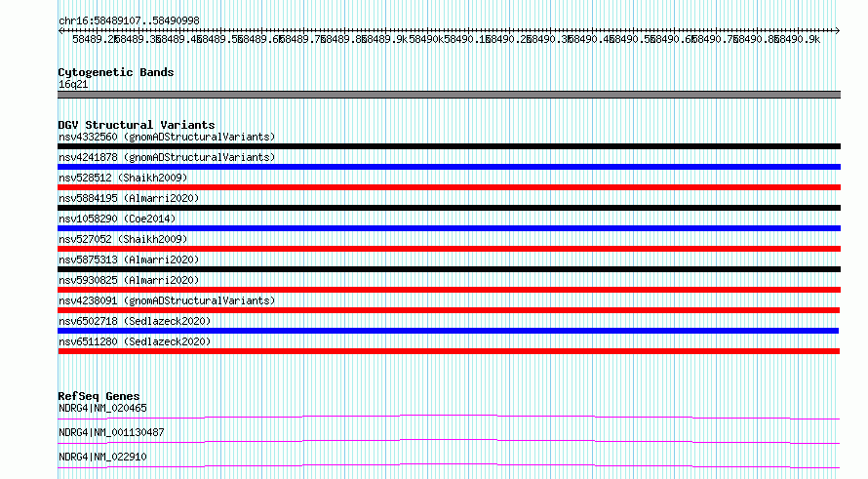Image resolution: width=868 pixels, height=479 pixels.
Task: Open variant nsv5875313 (Almarri2020) label
Action: pos(129,259)
